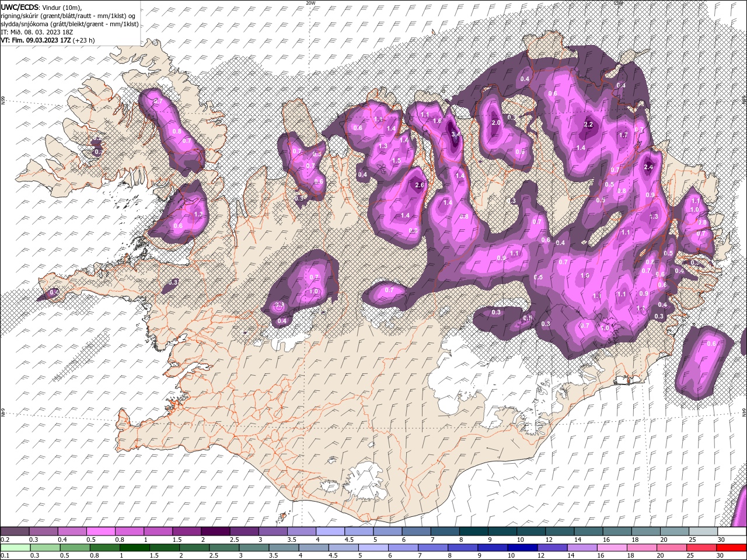
Task: Click the bright red rain-scale swatch at 30
Action: point(731,547)
